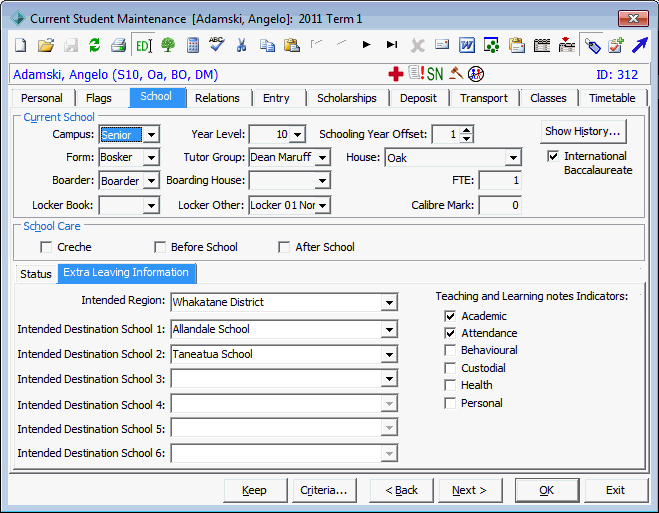The image size is (659, 513).
Task: Tick the Creche checkbox
Action: coord(46,247)
